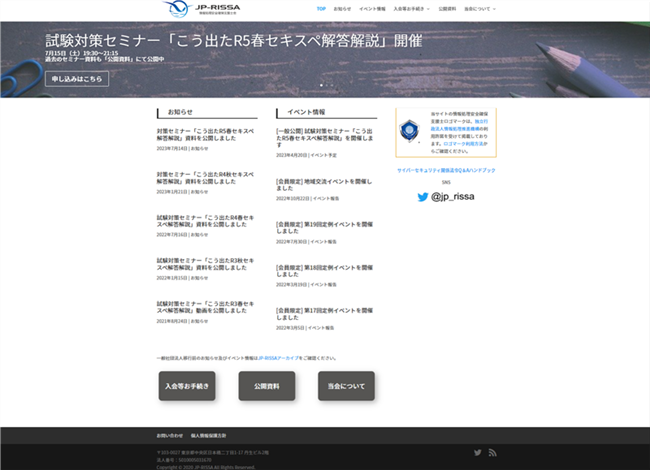Open the Twitter bird icon beside @jp_rissa
This screenshot has height=470, width=650.
(x=423, y=197)
